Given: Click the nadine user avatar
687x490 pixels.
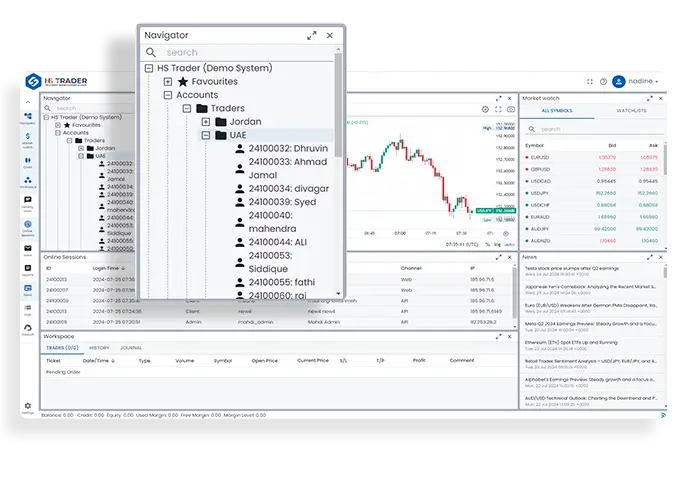Looking at the screenshot, I should point(619,82).
